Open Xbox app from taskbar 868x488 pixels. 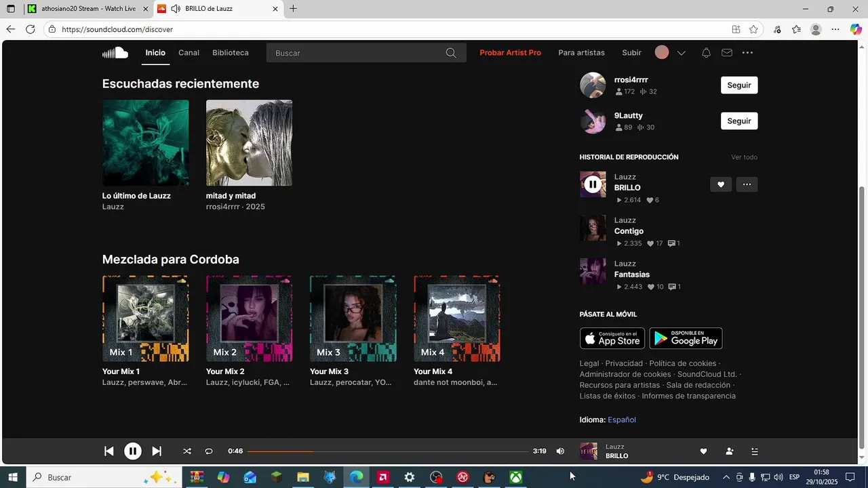pyautogui.click(x=516, y=477)
